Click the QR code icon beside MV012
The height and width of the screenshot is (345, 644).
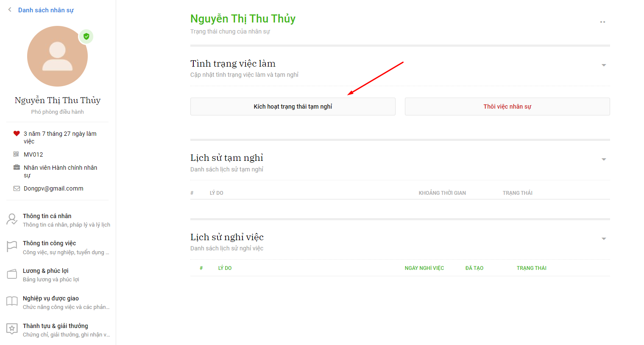pos(16,154)
